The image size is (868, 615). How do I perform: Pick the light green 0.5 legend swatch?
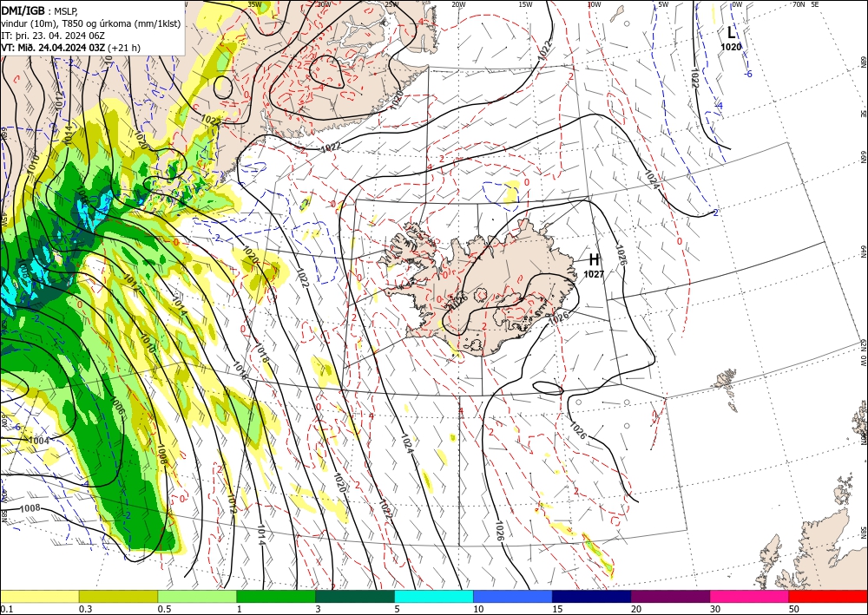(197, 596)
